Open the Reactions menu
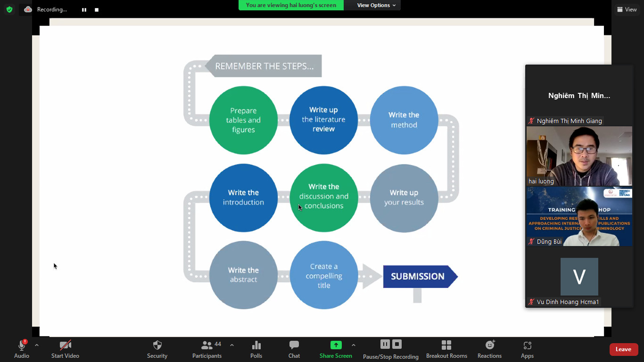Viewport: 644px width, 362px height. (489, 349)
